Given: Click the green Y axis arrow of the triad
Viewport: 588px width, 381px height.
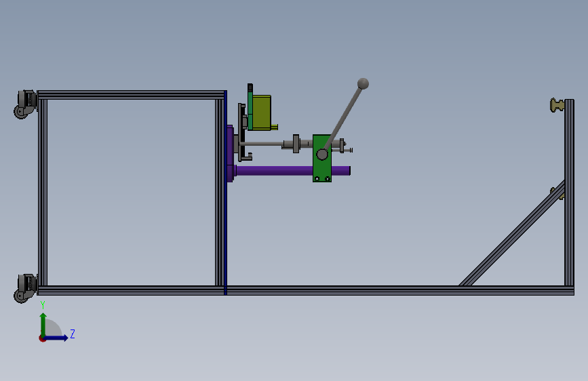Looking at the screenshot, I should coord(43,324).
